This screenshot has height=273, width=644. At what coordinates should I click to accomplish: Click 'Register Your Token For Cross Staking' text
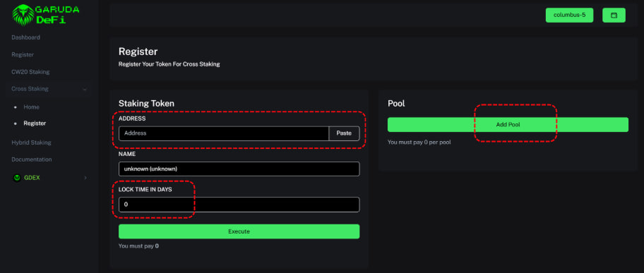click(169, 64)
